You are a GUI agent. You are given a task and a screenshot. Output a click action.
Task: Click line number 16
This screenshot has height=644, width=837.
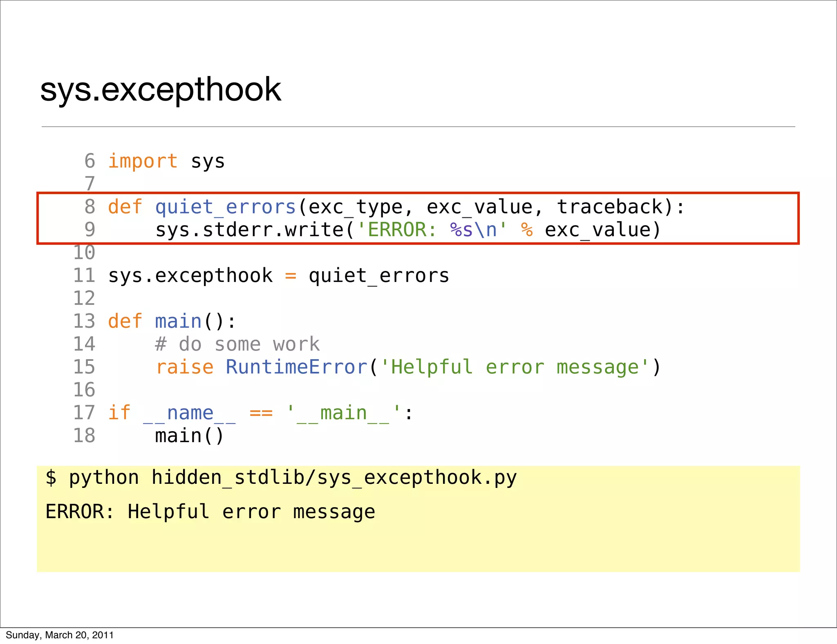point(84,390)
